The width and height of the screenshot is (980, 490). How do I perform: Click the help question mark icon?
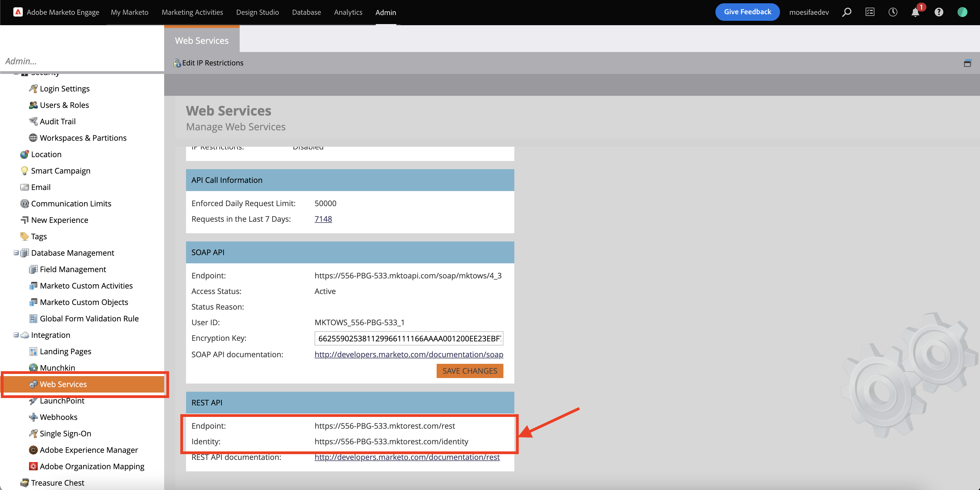pyautogui.click(x=938, y=12)
